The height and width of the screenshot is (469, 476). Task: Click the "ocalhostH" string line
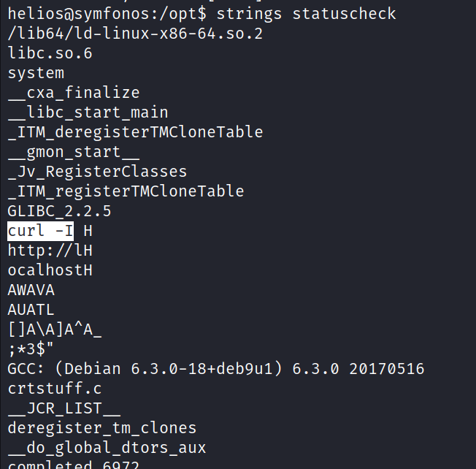coord(50,270)
